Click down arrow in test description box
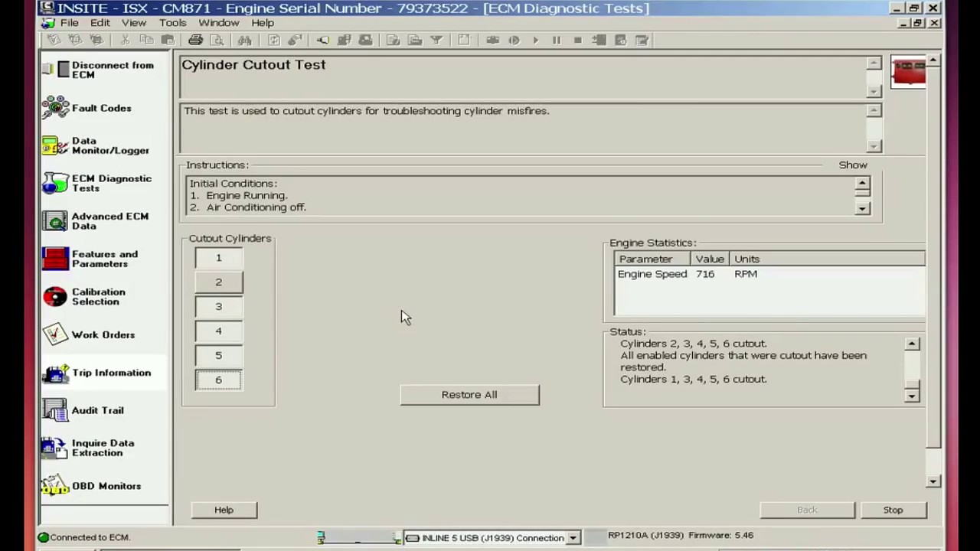The image size is (980, 551). click(874, 146)
